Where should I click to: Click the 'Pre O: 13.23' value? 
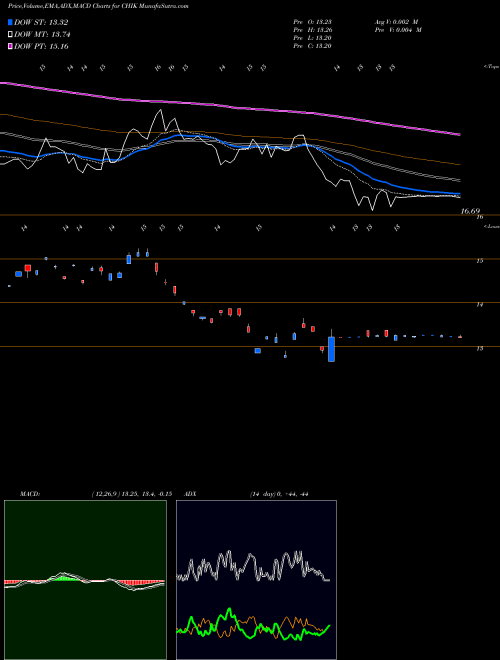point(312,21)
